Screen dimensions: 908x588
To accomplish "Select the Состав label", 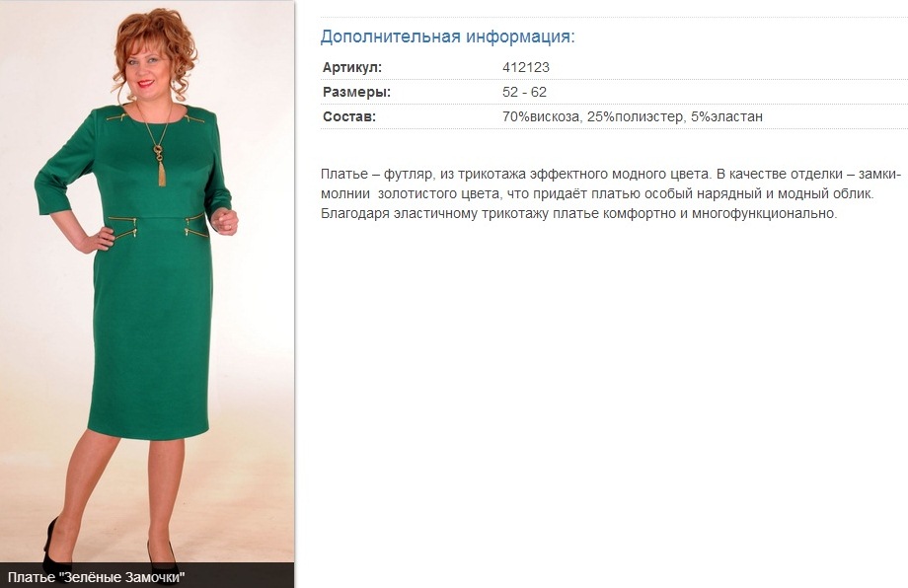I will pos(349,116).
